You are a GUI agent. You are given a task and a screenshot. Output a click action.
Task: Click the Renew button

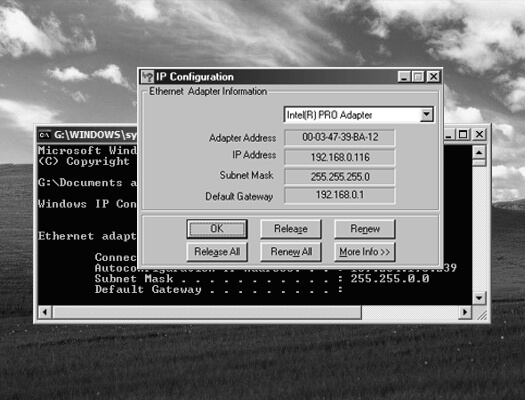tap(365, 229)
